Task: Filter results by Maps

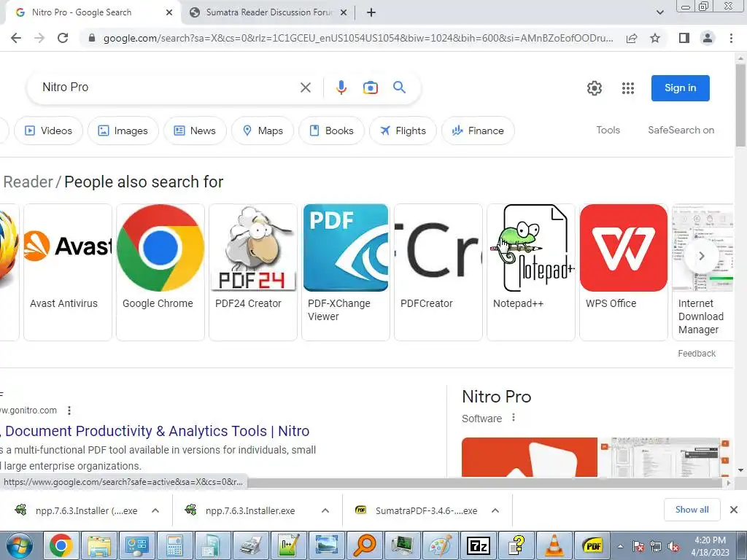Action: (263, 131)
